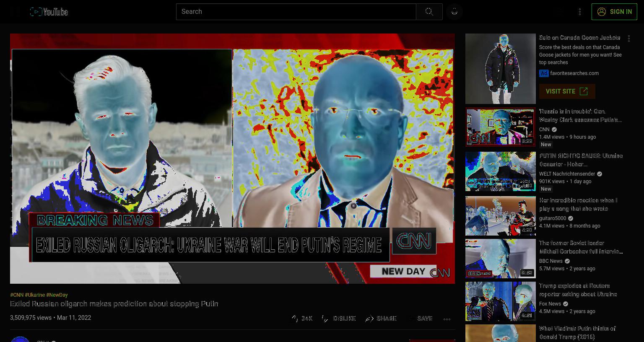Click '5.7M views • 2 years ago' text

click(567, 269)
